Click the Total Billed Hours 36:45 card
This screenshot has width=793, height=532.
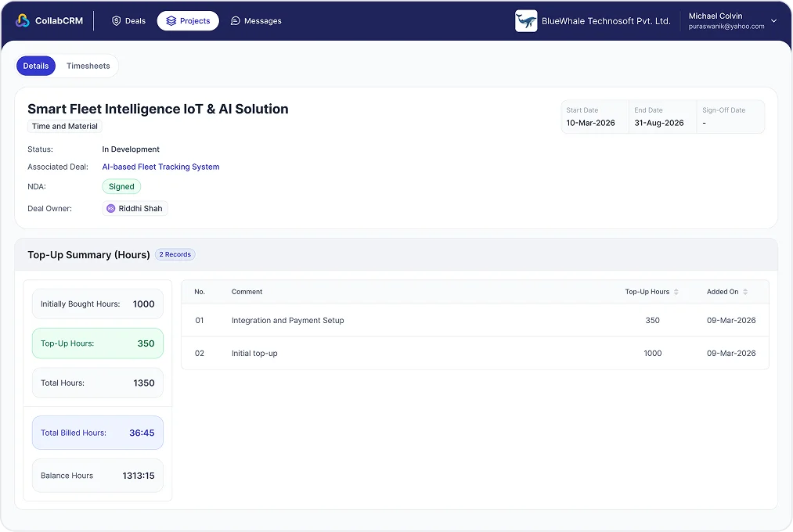point(98,433)
